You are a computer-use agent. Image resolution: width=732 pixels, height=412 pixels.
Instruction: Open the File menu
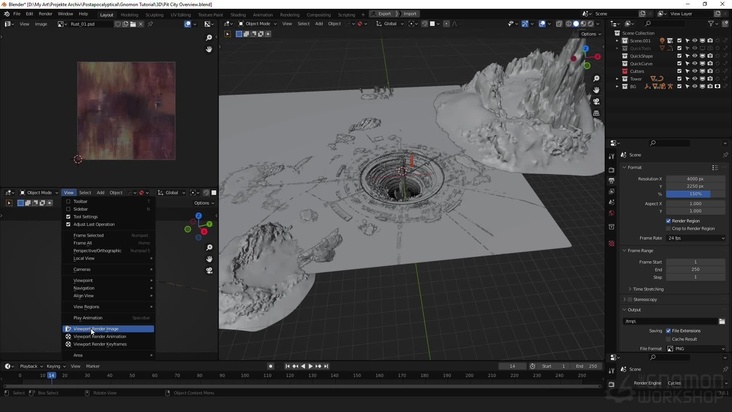17,14
